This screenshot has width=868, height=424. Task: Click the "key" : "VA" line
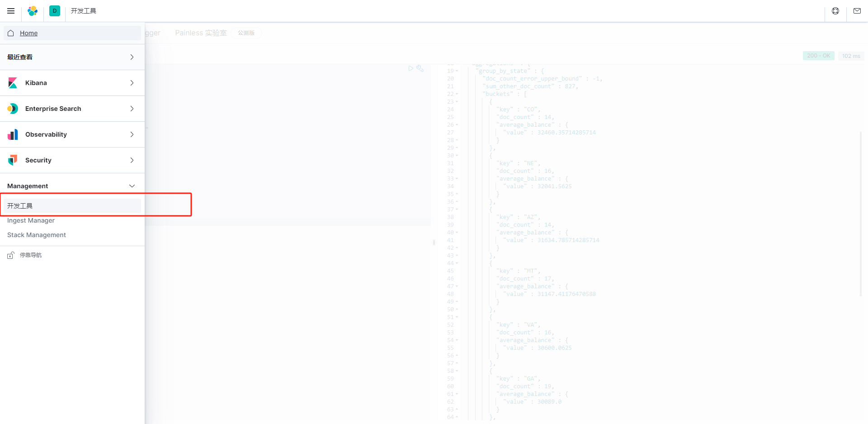pyautogui.click(x=519, y=325)
